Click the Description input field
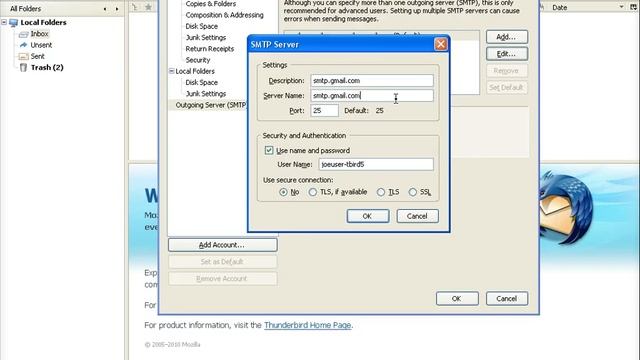This screenshot has height=360, width=640. click(x=372, y=80)
